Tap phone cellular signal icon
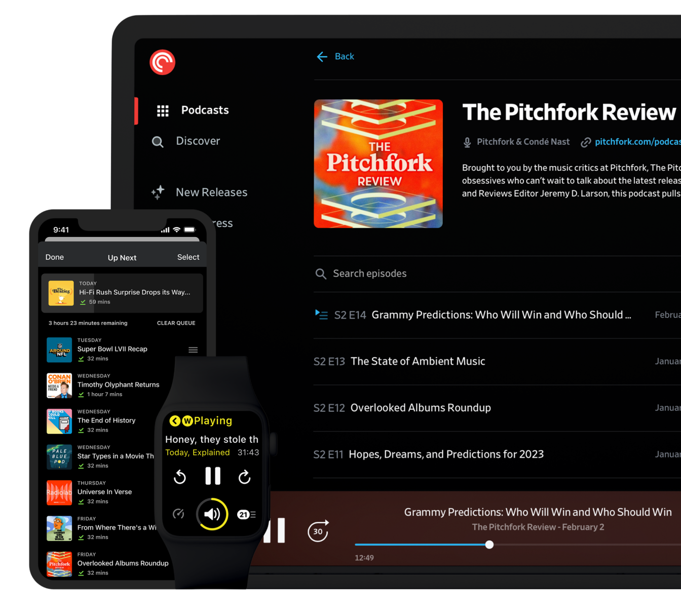681x616 pixels. click(x=165, y=230)
